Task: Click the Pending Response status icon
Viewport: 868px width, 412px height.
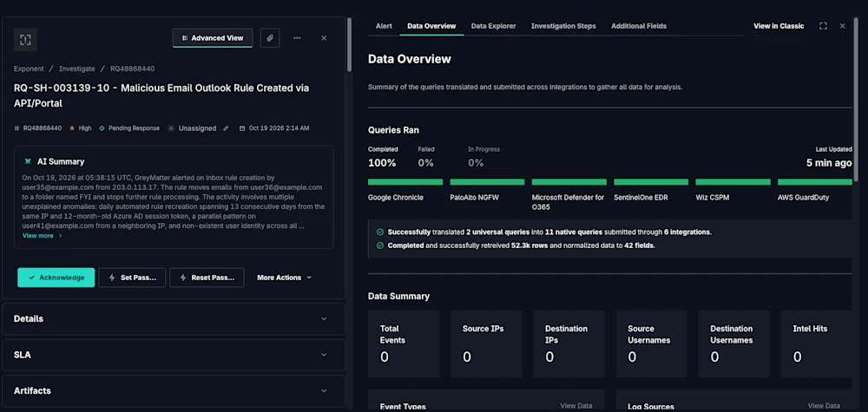Action: point(102,128)
